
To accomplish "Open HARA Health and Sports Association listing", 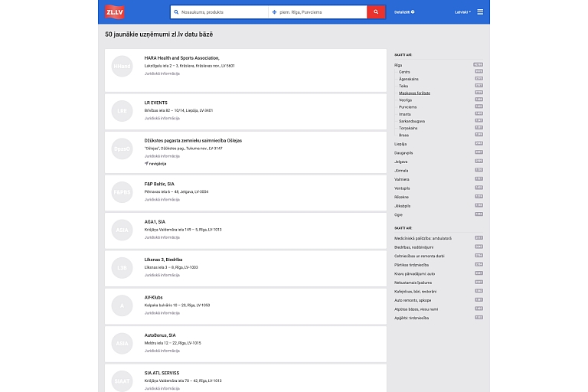I will tap(182, 58).
